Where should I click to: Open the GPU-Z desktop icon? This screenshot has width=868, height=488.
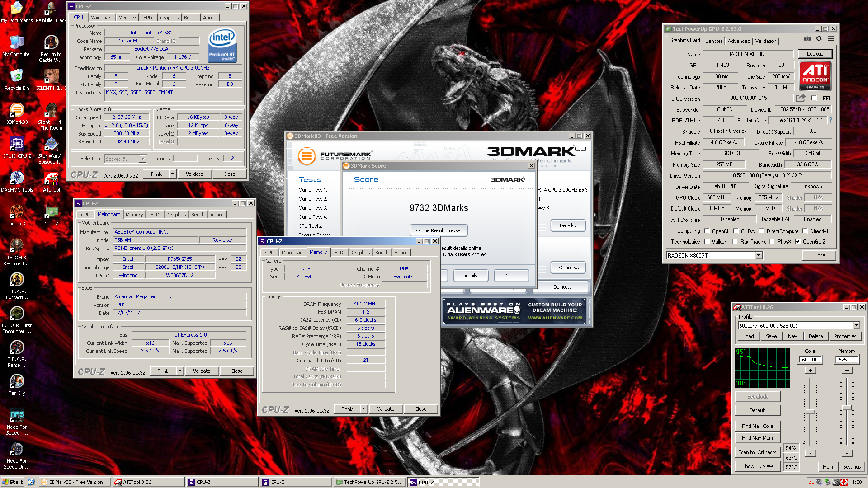click(51, 216)
